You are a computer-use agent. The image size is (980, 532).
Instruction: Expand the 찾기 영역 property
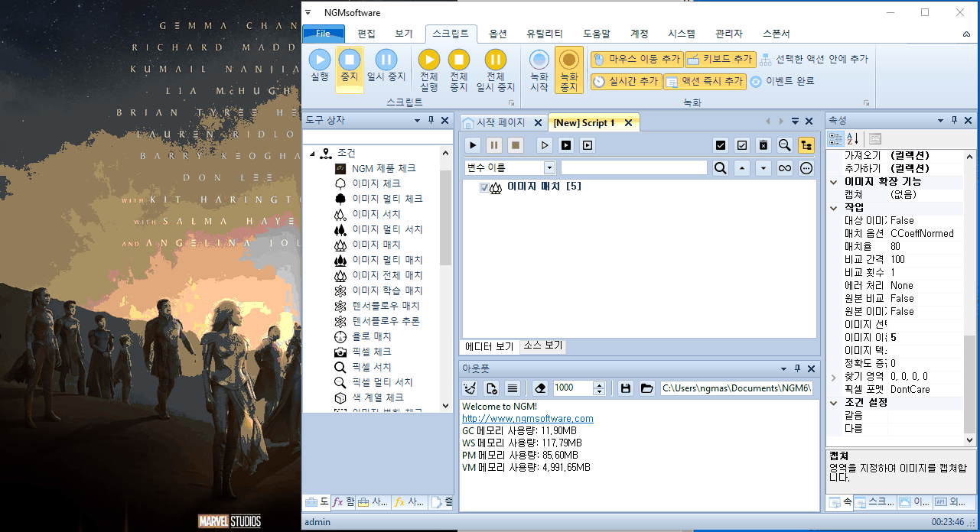834,377
